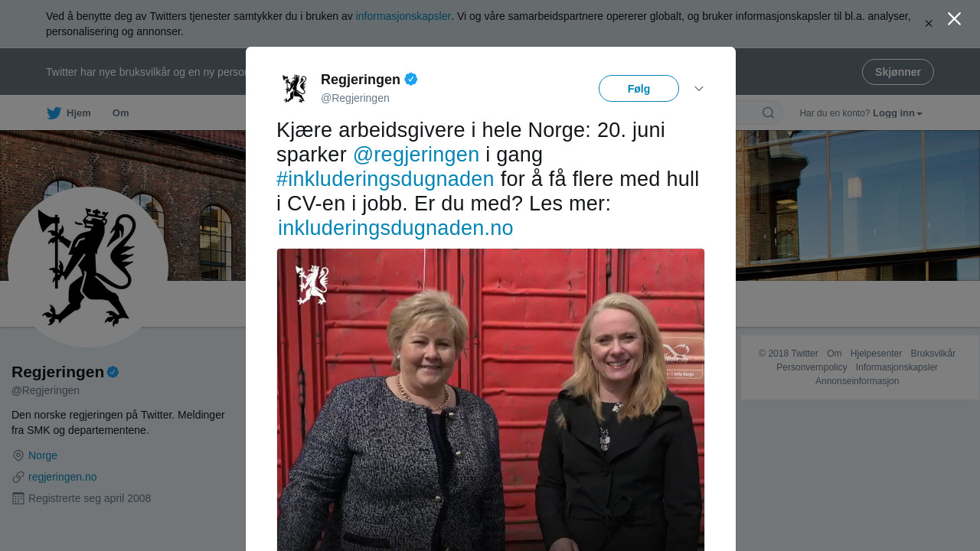This screenshot has height=551, width=980.
Task: Click the Twitter bird Hjem icon
Action: [54, 113]
